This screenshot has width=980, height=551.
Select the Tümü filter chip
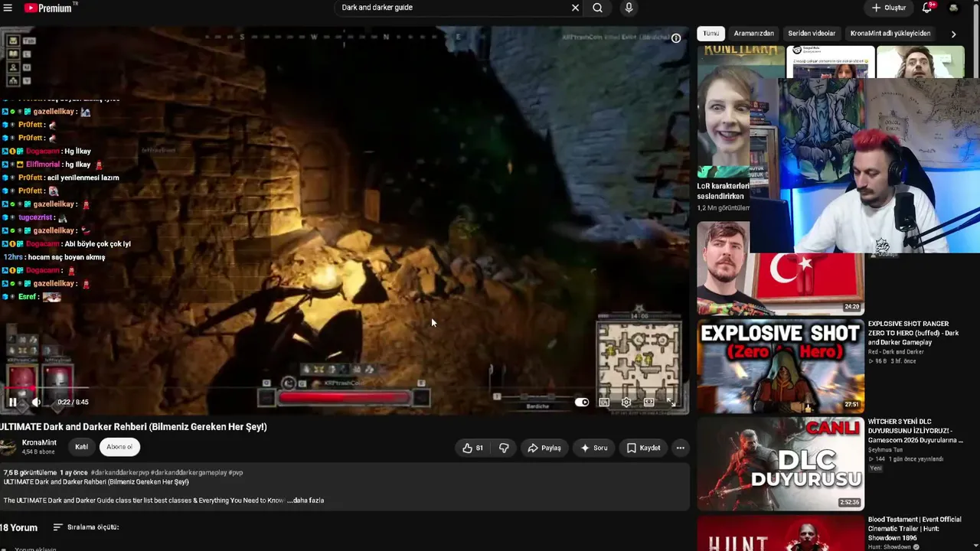[x=711, y=34]
